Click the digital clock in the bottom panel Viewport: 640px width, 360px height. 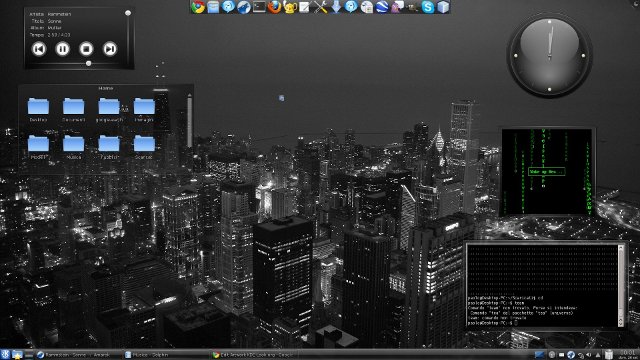click(x=627, y=355)
